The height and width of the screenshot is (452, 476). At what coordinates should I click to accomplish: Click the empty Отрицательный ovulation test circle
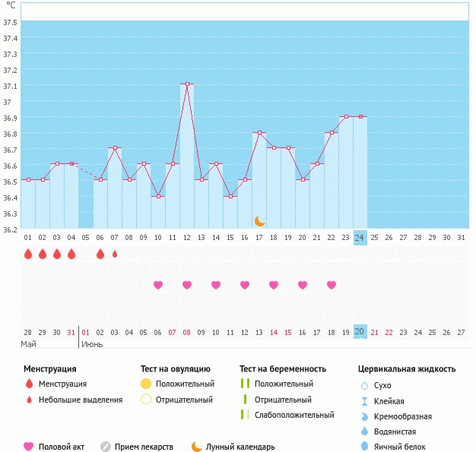coord(146,400)
